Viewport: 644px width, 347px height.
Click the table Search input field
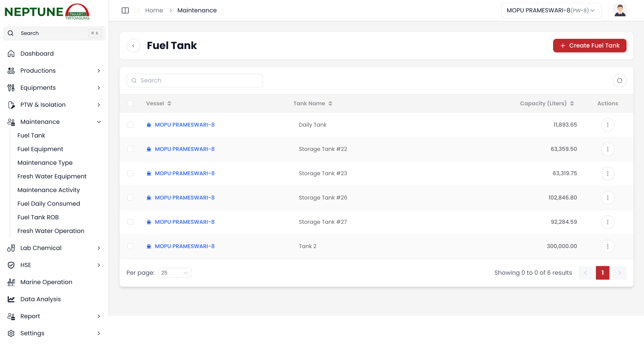tap(194, 81)
